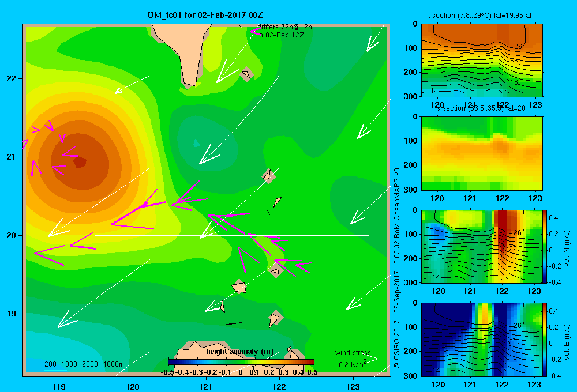
Task: Click longitude label "119" on main map axis
Action: [59, 386]
